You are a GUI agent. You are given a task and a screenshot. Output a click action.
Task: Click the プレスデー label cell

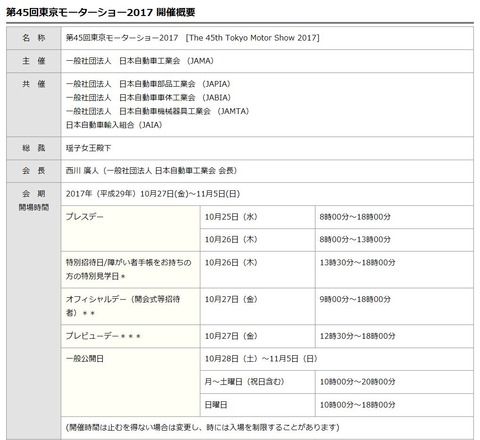pos(131,228)
